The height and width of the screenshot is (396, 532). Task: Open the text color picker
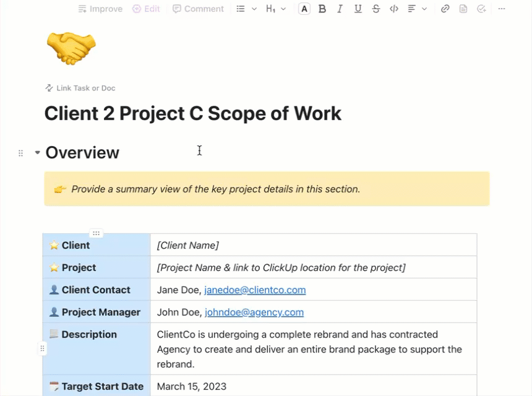(304, 9)
